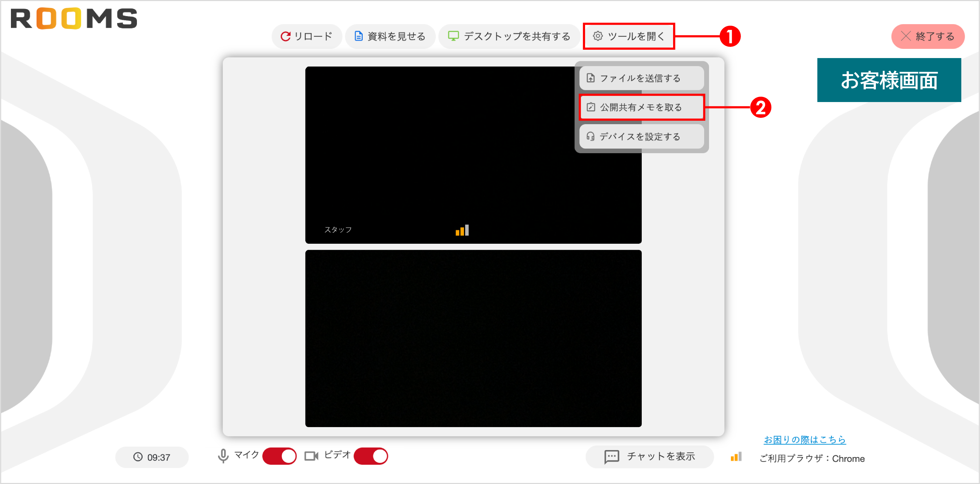Click the signal strength bars at the bottom right
Screen dimensions: 980x484
pyautogui.click(x=736, y=457)
